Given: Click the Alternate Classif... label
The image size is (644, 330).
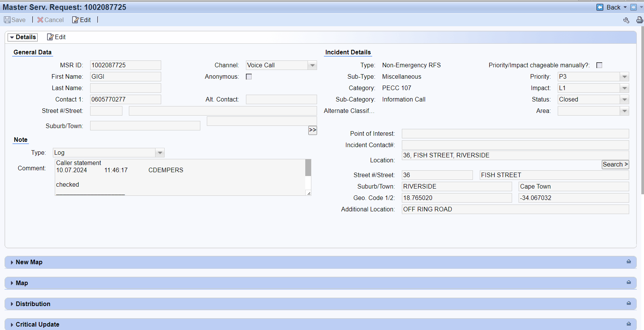Looking at the screenshot, I should coord(349,111).
